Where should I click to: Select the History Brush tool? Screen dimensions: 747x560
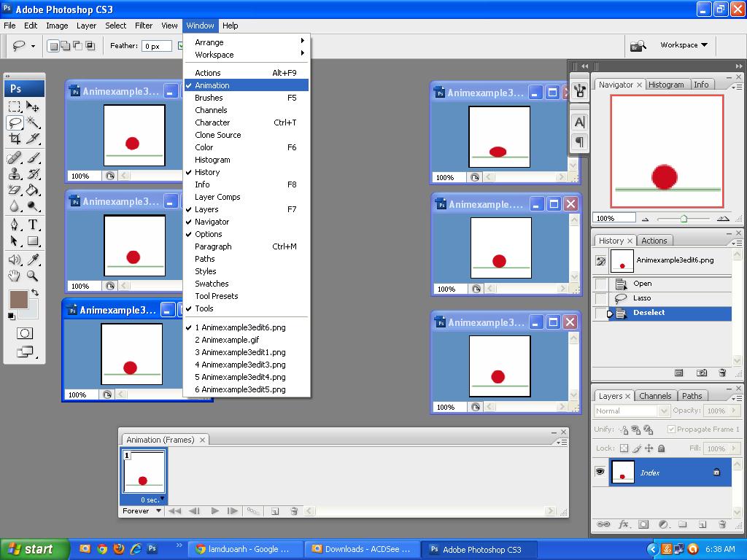click(x=33, y=174)
